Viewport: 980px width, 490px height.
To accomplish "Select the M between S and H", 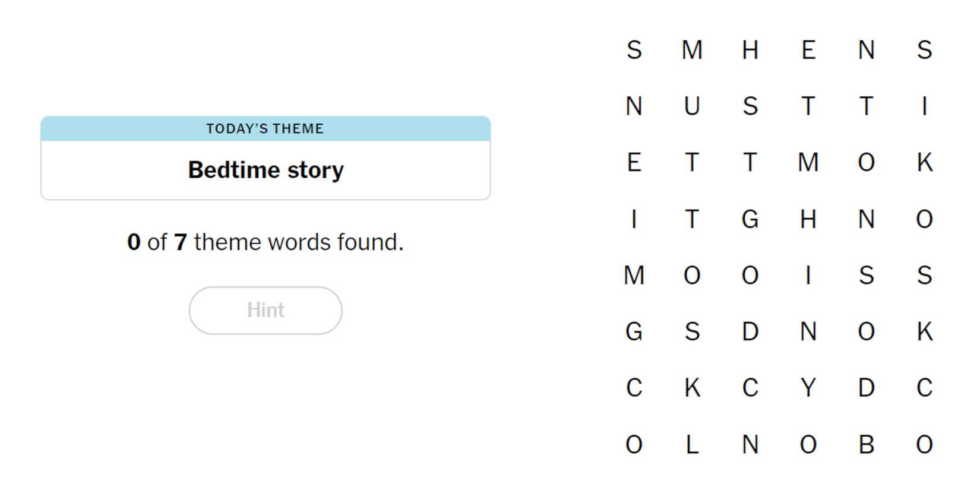I will (692, 50).
